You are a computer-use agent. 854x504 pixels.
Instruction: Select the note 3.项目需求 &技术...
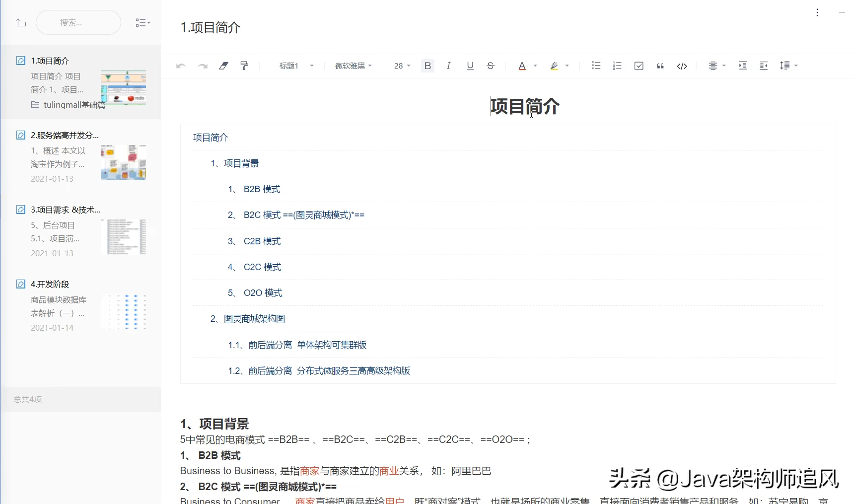[x=81, y=231]
